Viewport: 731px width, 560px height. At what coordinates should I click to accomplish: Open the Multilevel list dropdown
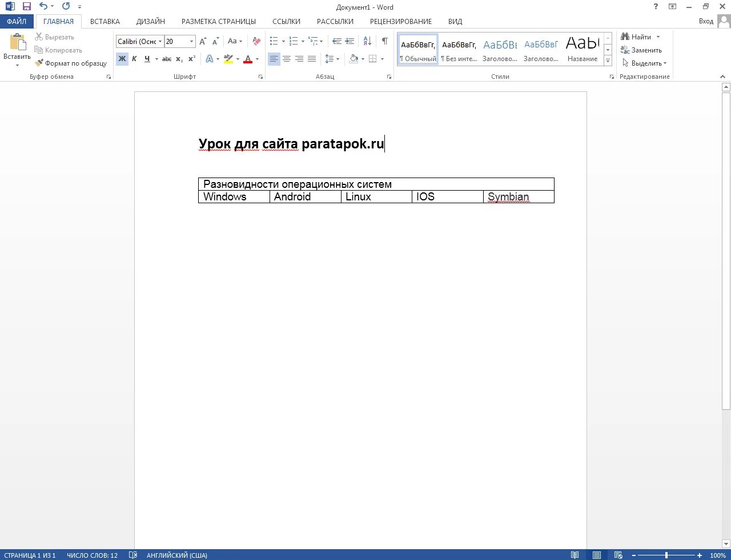point(322,42)
